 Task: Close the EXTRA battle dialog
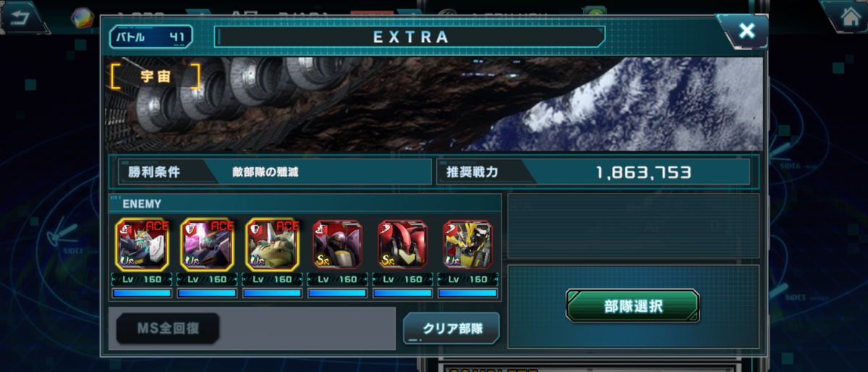click(746, 30)
